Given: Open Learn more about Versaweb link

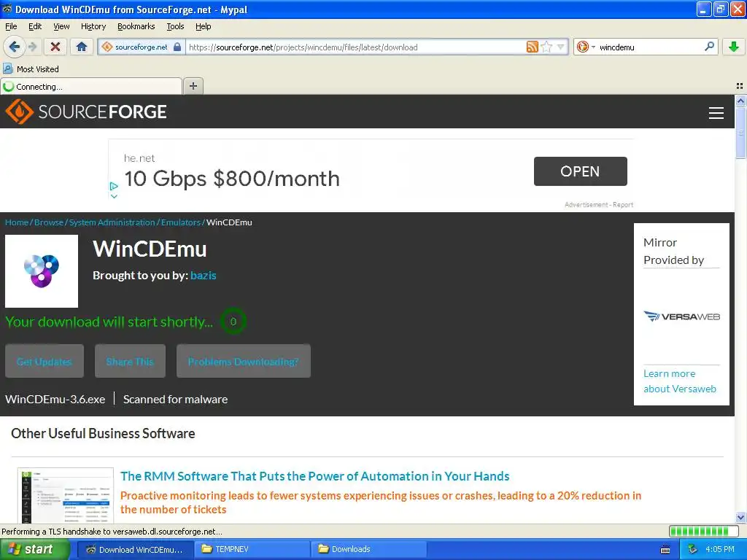Looking at the screenshot, I should [680, 381].
